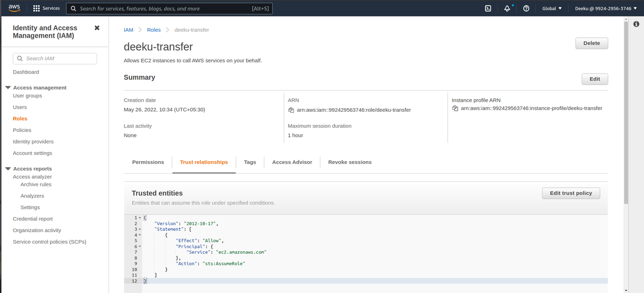Open Service control policies (SCPs)
This screenshot has width=644, height=293.
[50, 242]
